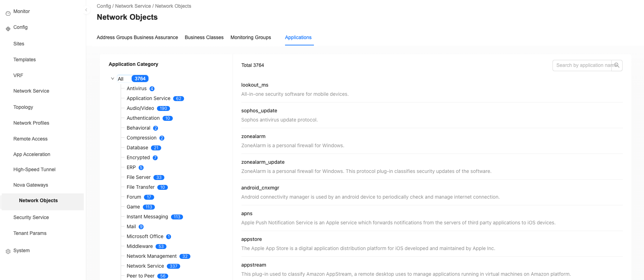The image size is (644, 280).
Task: Click the search magnifier icon
Action: tap(617, 65)
